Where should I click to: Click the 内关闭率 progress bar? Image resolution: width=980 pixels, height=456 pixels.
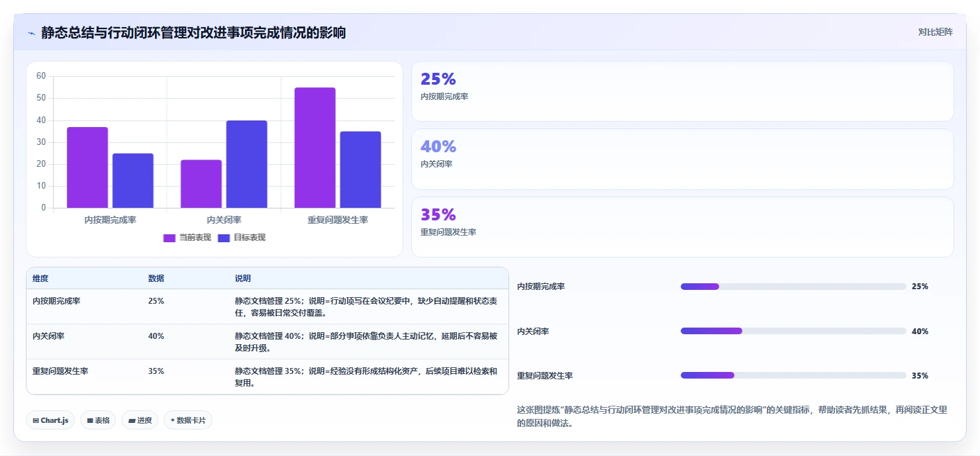click(x=793, y=331)
